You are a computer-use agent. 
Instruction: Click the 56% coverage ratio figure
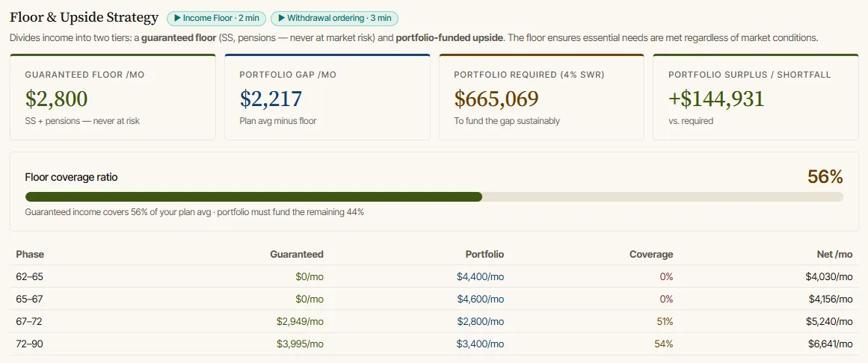click(x=825, y=177)
